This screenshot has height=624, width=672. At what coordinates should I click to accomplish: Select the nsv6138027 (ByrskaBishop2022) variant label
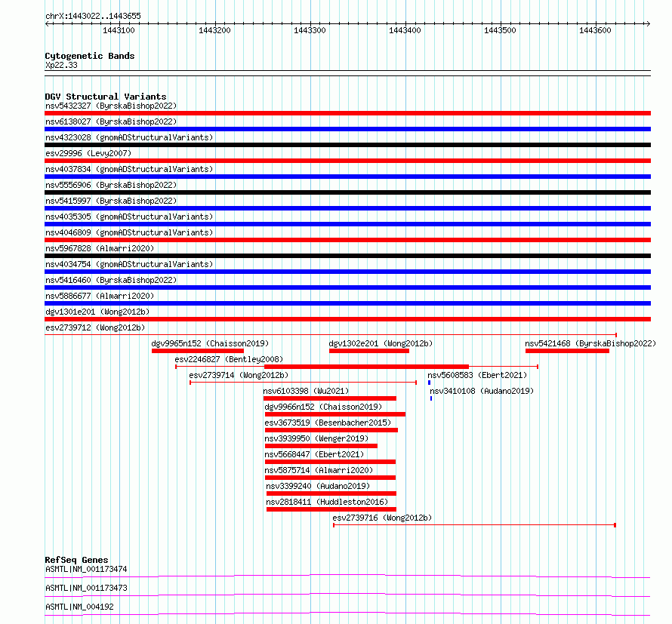click(111, 121)
